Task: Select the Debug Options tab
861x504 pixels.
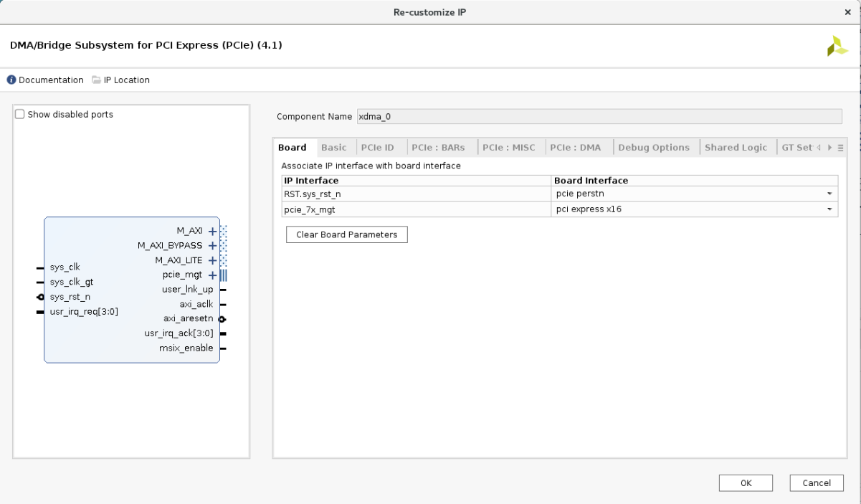Action: point(655,146)
